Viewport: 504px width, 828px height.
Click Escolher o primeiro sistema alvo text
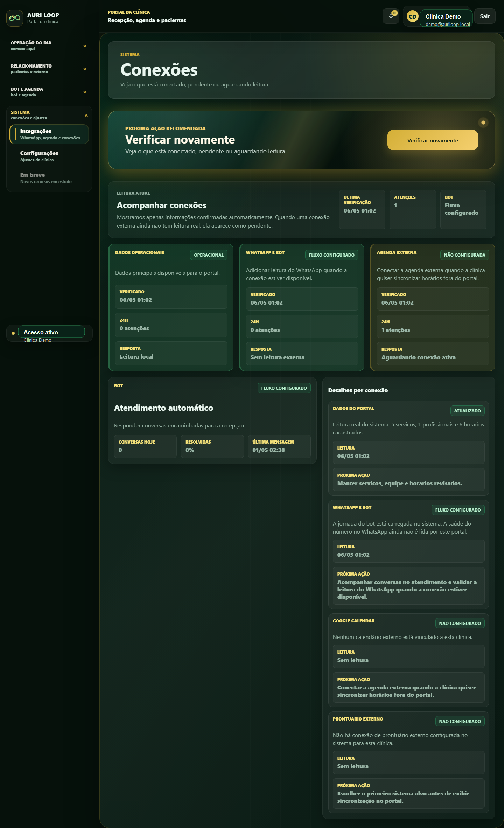pyautogui.click(x=403, y=797)
